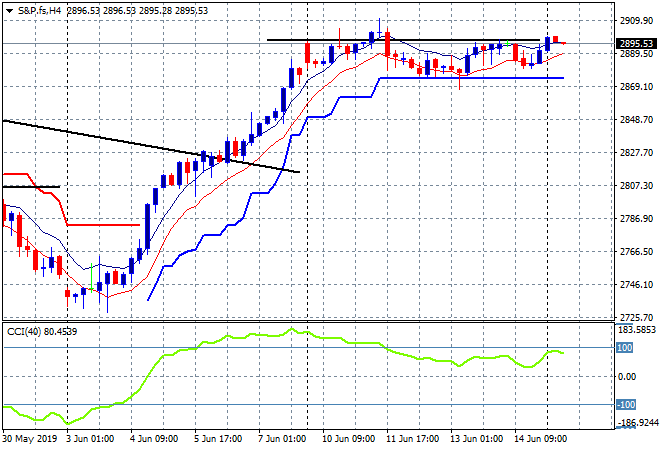Select the red stepped line near 2783
The height and width of the screenshot is (450, 660).
(103, 225)
